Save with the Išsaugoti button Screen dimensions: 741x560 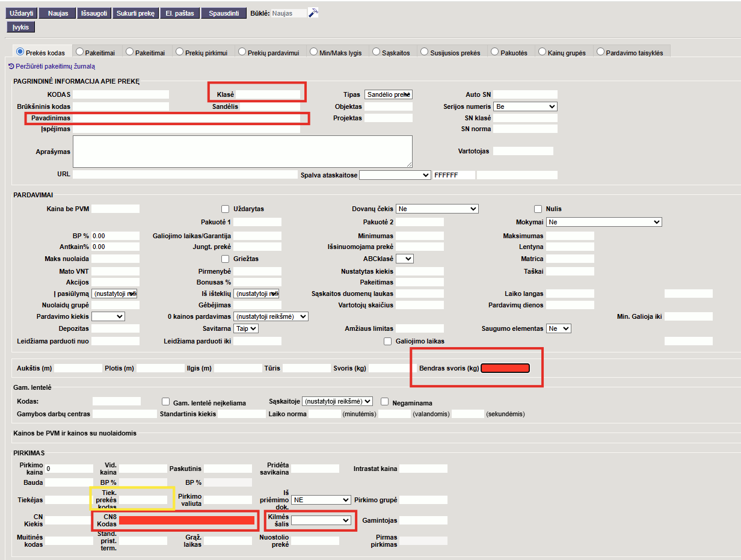coord(94,13)
